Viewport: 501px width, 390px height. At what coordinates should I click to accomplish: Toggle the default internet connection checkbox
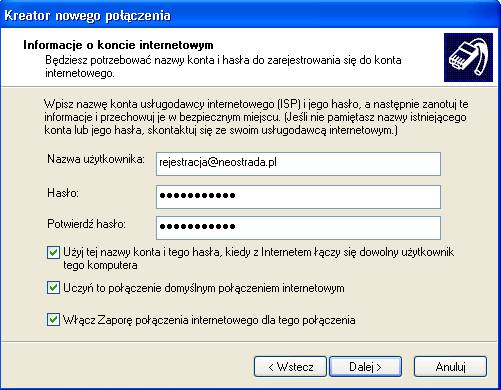click(53, 288)
